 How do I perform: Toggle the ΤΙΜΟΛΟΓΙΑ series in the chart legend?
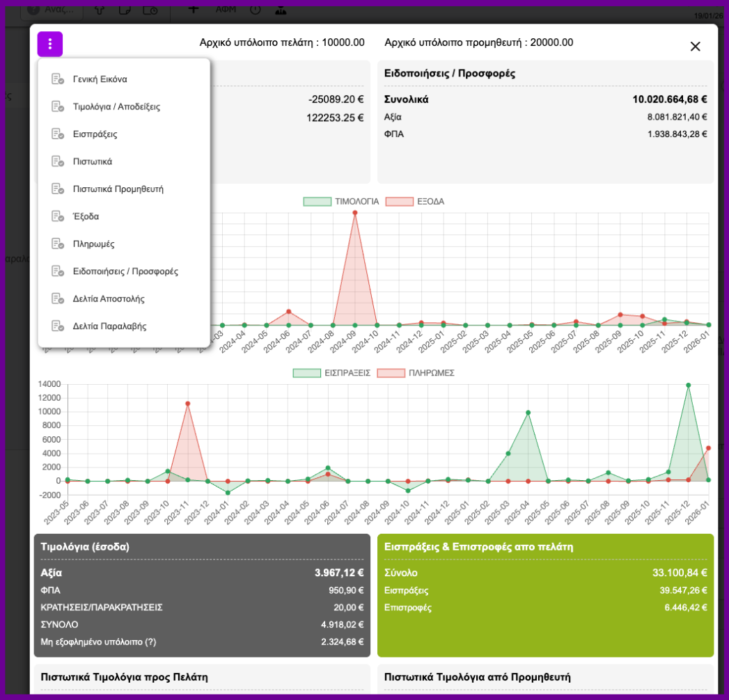click(x=356, y=202)
